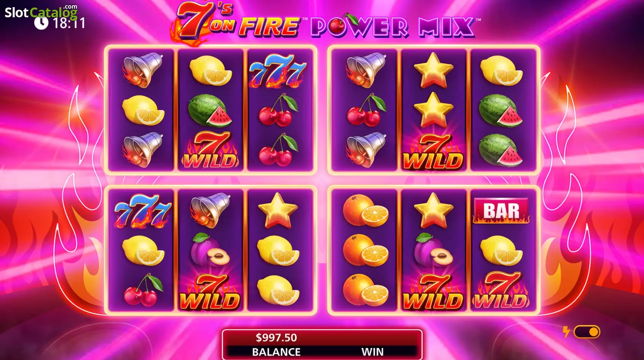
Task: Click the blue 777 in the bottom-left grid
Action: pos(142,211)
